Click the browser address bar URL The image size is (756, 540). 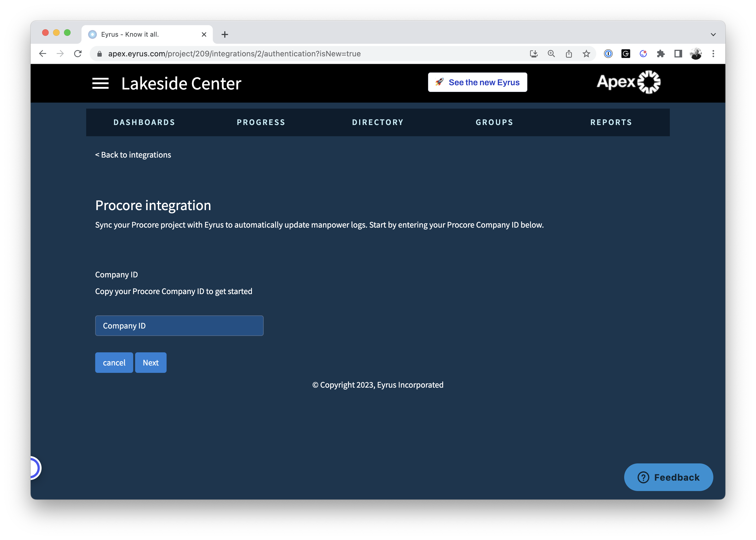pos(234,54)
